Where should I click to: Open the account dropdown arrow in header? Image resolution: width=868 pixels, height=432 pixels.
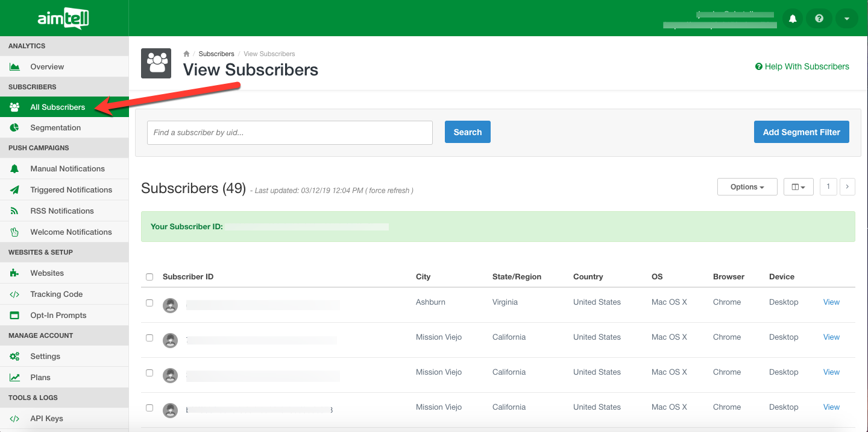pyautogui.click(x=846, y=19)
